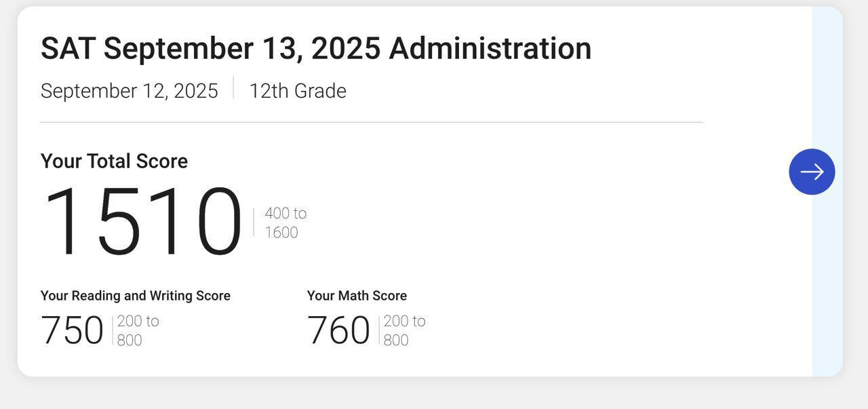Click the blue right-arrow button
The width and height of the screenshot is (868, 409).
coord(812,172)
